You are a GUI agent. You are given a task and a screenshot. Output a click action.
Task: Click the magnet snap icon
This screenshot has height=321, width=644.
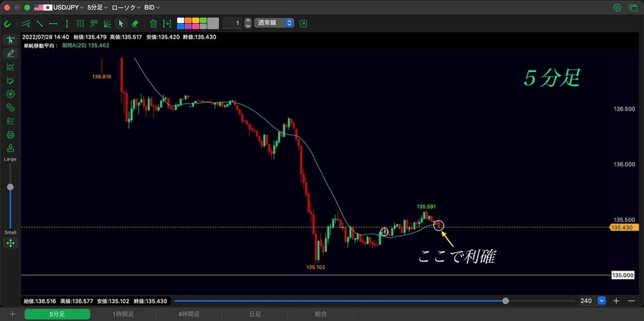(x=8, y=24)
